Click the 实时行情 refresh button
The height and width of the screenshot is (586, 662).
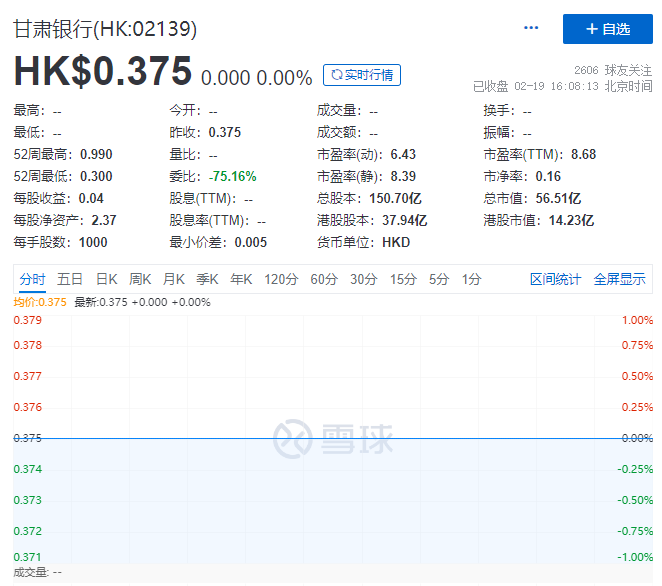coord(361,74)
